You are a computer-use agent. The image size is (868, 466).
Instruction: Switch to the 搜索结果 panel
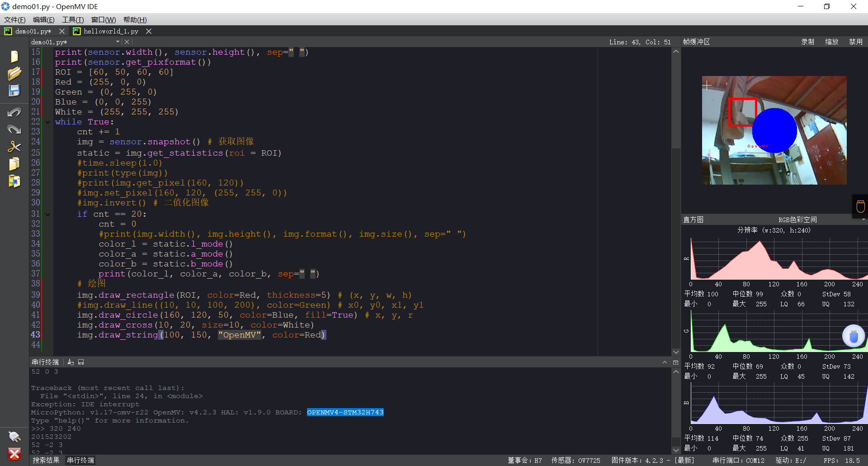pyautogui.click(x=46, y=460)
